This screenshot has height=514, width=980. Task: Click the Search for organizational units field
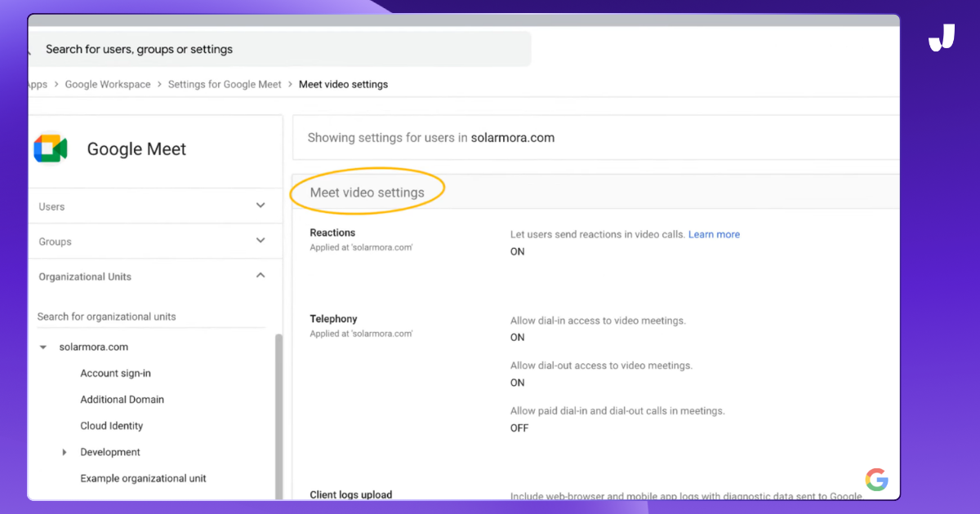pyautogui.click(x=151, y=317)
